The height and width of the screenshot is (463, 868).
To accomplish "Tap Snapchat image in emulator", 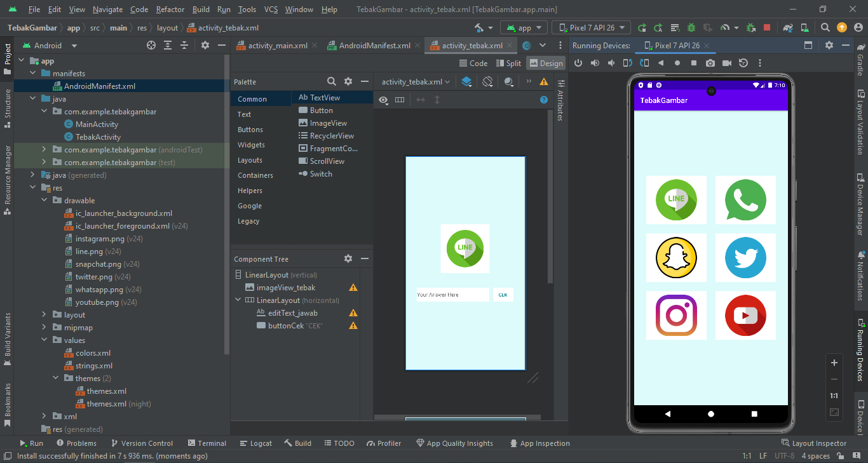I will pyautogui.click(x=676, y=258).
